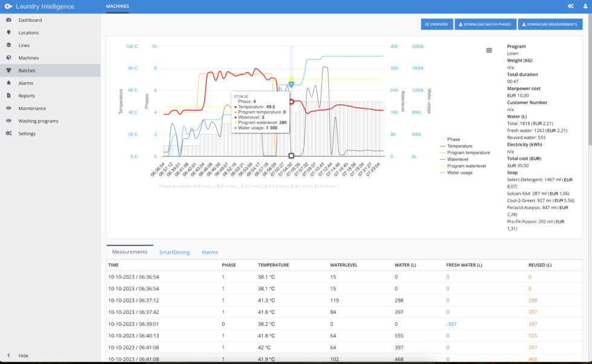Toggle Water usage series in legend
592x364 pixels.
(x=459, y=173)
